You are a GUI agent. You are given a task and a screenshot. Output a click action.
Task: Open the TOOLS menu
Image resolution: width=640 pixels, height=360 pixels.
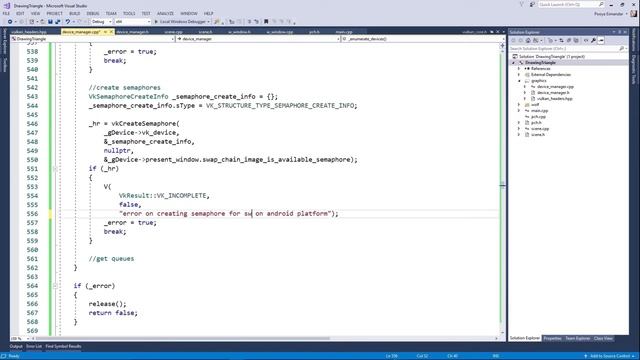(x=129, y=13)
